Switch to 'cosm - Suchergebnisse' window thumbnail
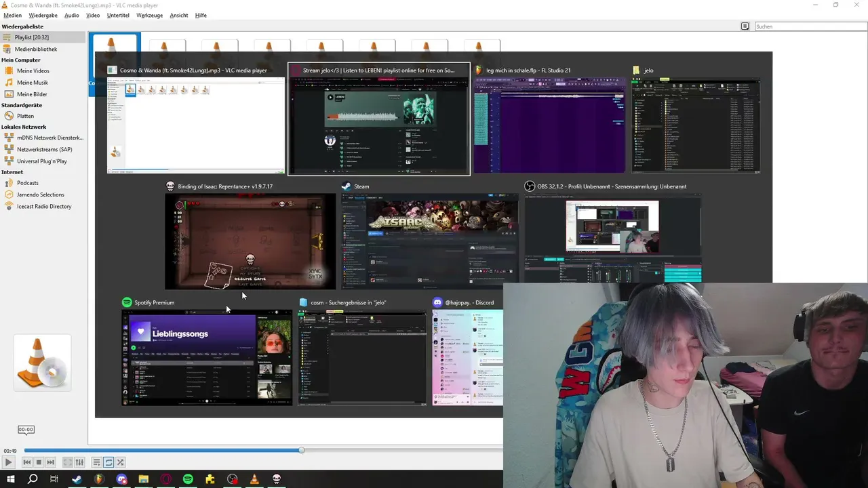 pyautogui.click(x=363, y=351)
